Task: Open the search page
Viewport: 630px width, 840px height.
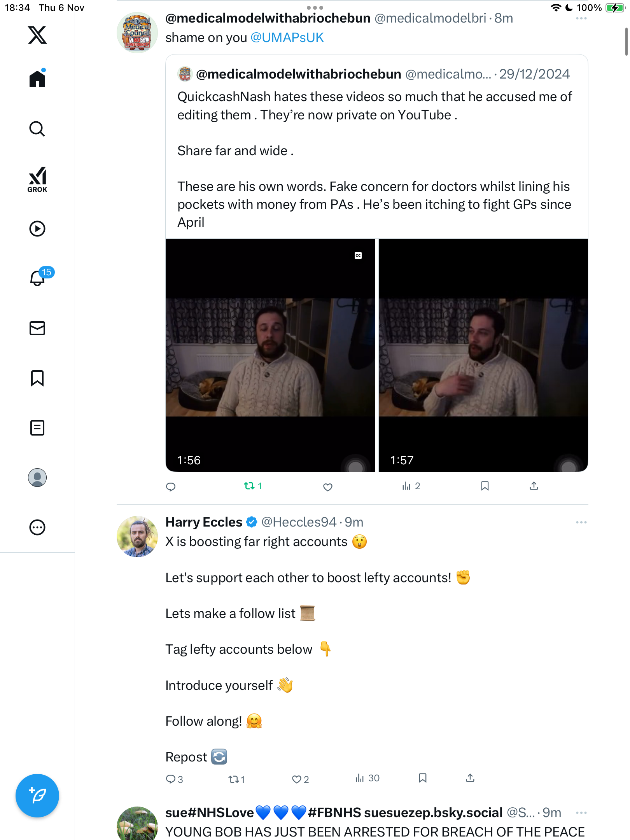Action: [x=37, y=129]
